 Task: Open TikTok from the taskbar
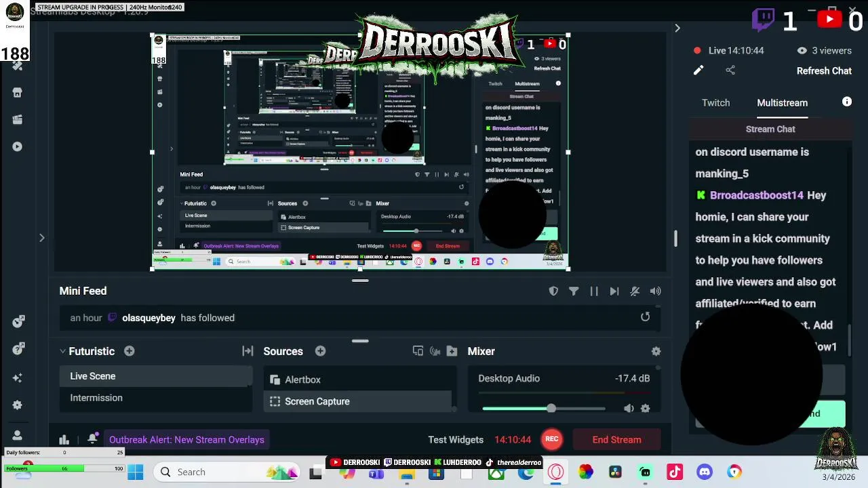point(675,472)
